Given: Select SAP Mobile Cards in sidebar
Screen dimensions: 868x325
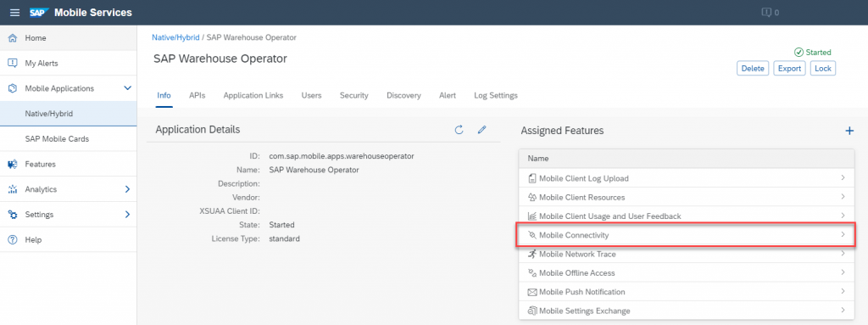Looking at the screenshot, I should [57, 138].
